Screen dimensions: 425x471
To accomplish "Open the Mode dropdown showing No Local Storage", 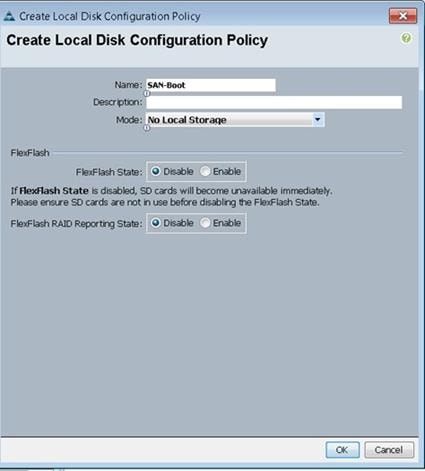I will coord(235,120).
